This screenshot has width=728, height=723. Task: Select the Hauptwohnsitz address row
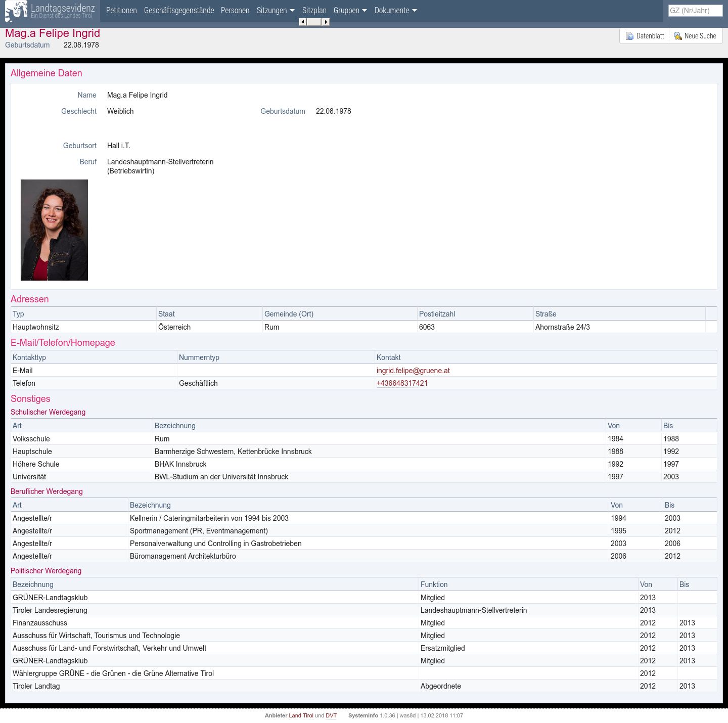(x=364, y=327)
